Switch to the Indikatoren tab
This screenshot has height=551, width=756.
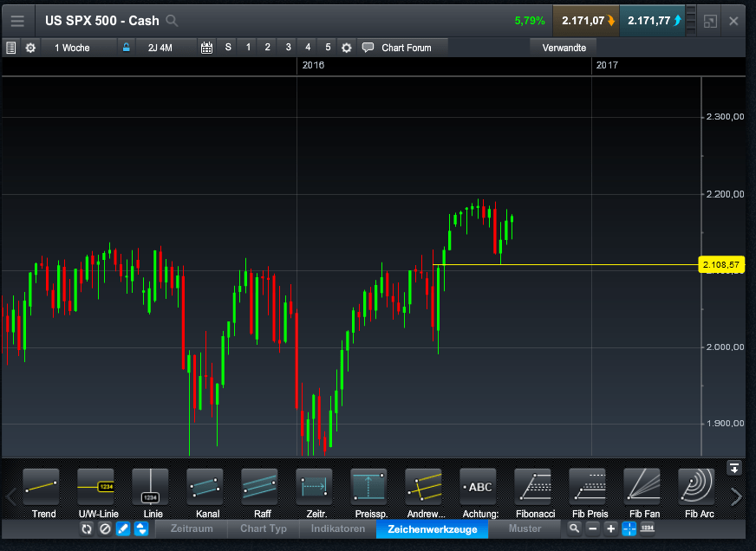coord(337,528)
